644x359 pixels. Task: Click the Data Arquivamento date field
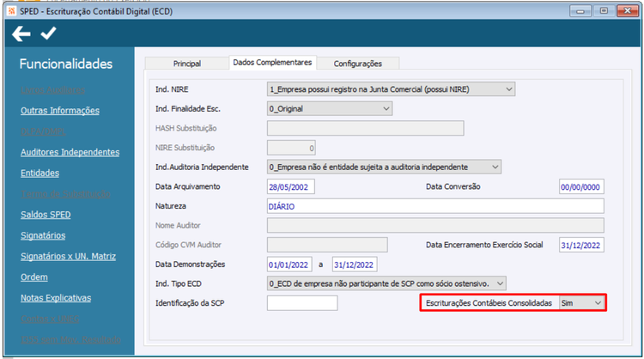pos(291,187)
